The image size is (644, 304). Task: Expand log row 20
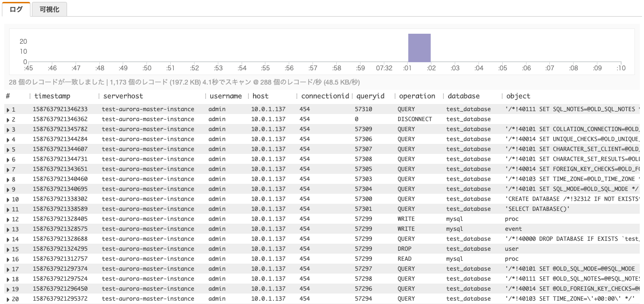pyautogui.click(x=8, y=299)
